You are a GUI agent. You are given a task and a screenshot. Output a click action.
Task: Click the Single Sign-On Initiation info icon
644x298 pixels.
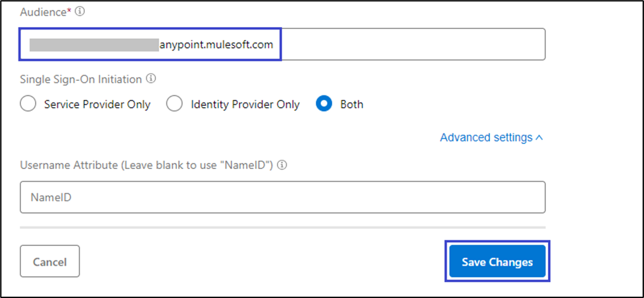coord(151,79)
